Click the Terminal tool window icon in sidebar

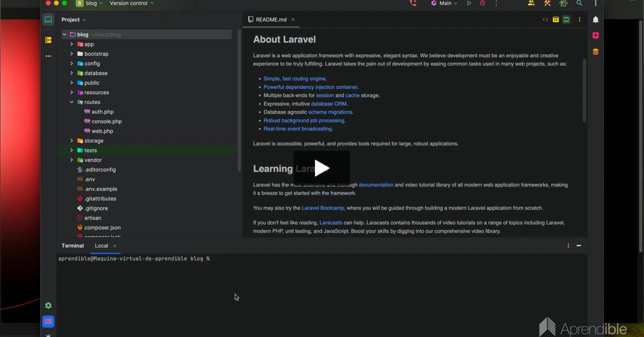48,321
